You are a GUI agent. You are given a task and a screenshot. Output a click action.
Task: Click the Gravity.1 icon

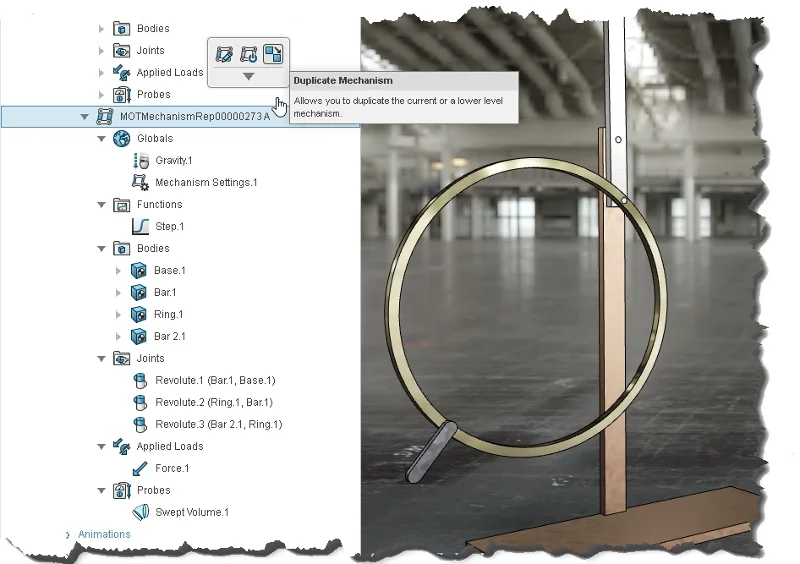pos(140,160)
